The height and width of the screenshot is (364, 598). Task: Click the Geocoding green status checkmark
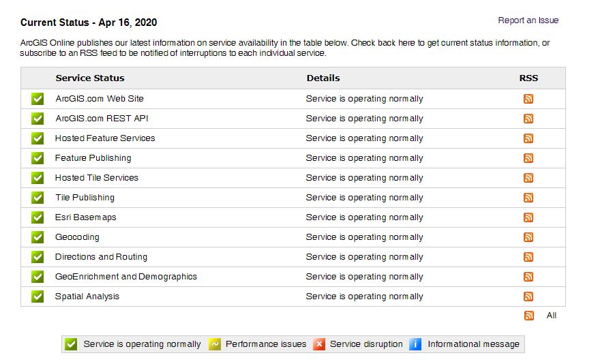pyautogui.click(x=38, y=237)
